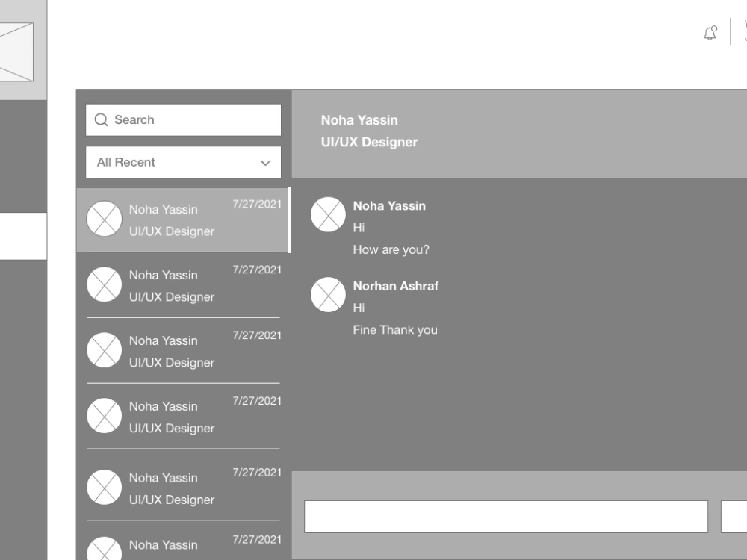Click UI/UX Designer subtitle in chat header
This screenshot has height=560, width=747.
coord(369,142)
